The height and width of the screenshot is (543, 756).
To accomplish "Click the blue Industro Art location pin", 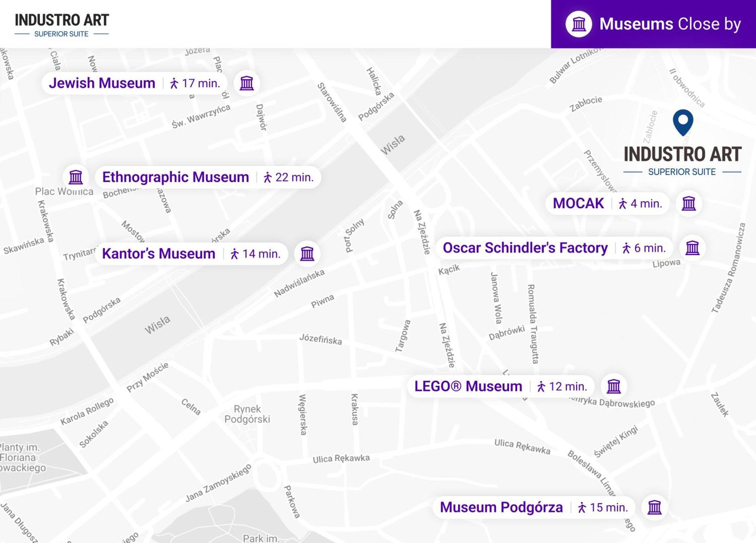I will tap(683, 123).
